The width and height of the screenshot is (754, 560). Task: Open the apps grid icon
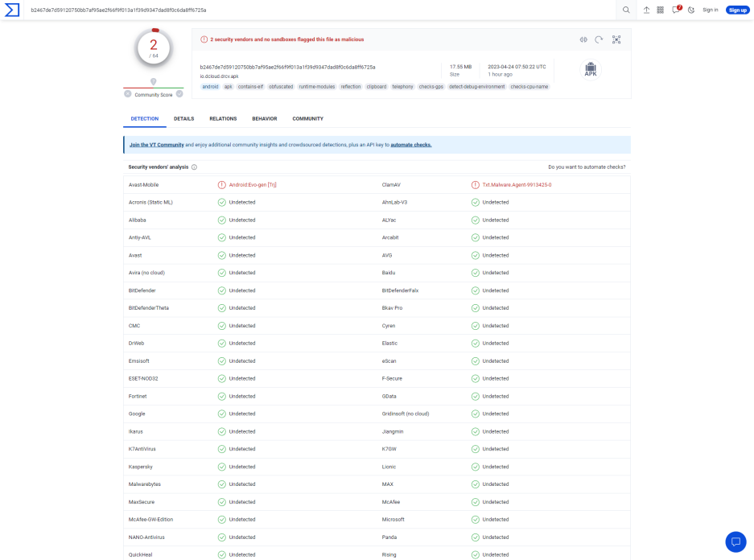[660, 10]
